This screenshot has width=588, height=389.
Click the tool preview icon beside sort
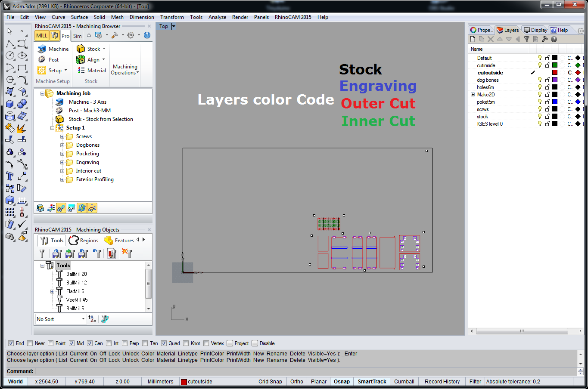tap(105, 319)
